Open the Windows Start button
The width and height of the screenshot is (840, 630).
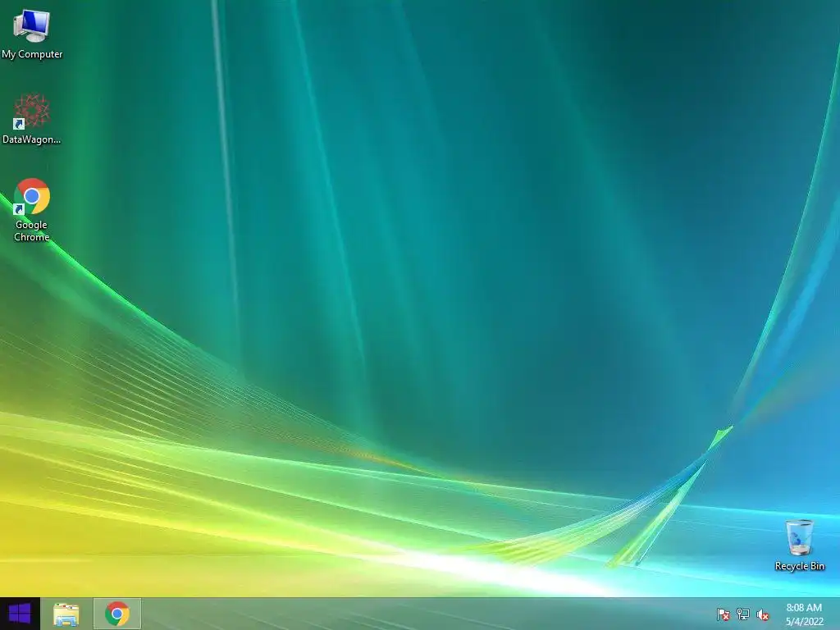20,614
